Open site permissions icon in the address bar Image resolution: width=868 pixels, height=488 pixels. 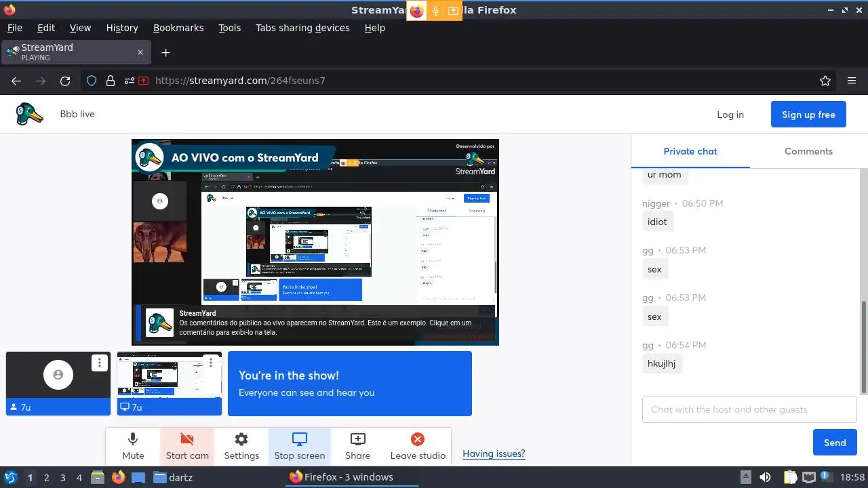tap(129, 81)
